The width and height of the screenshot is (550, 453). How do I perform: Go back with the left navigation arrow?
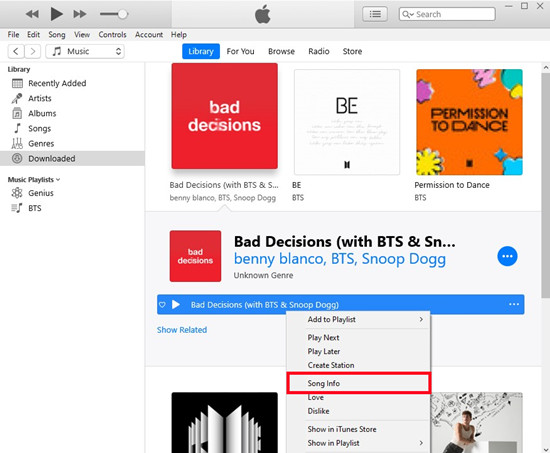(16, 51)
